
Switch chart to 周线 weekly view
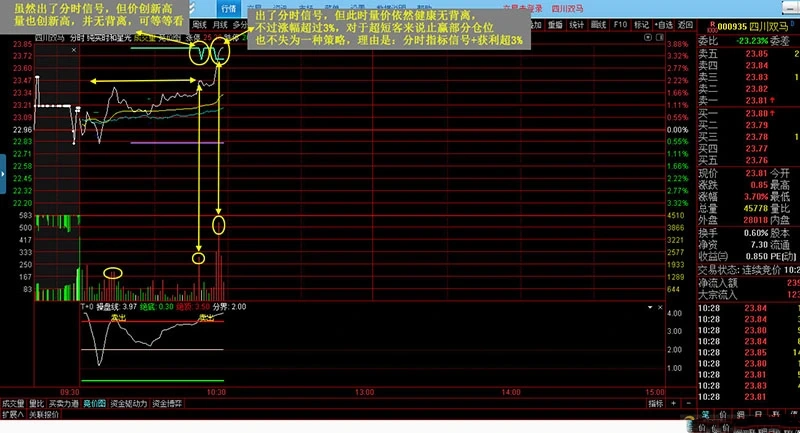pos(199,24)
